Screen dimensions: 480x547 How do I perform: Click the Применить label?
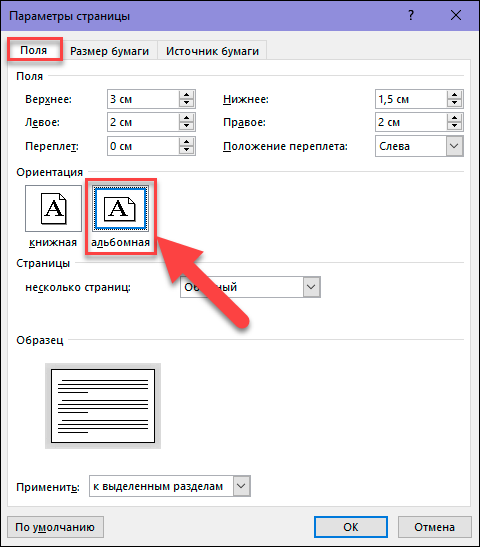(x=48, y=487)
